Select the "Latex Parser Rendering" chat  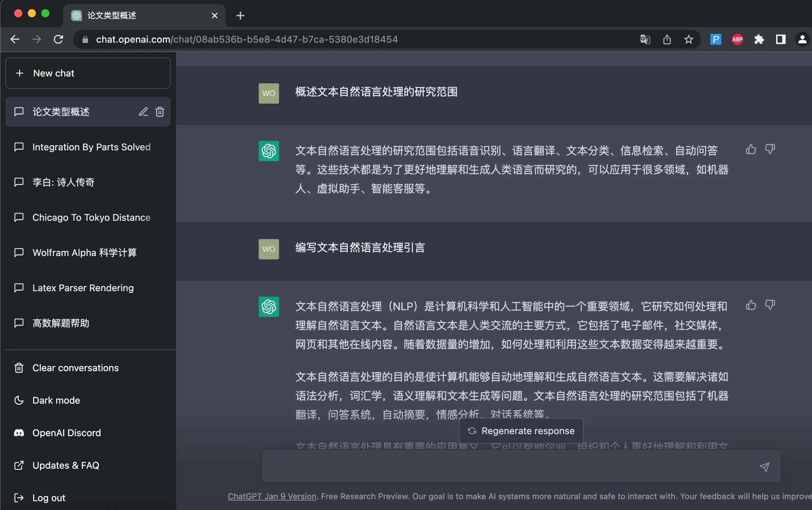coord(83,288)
